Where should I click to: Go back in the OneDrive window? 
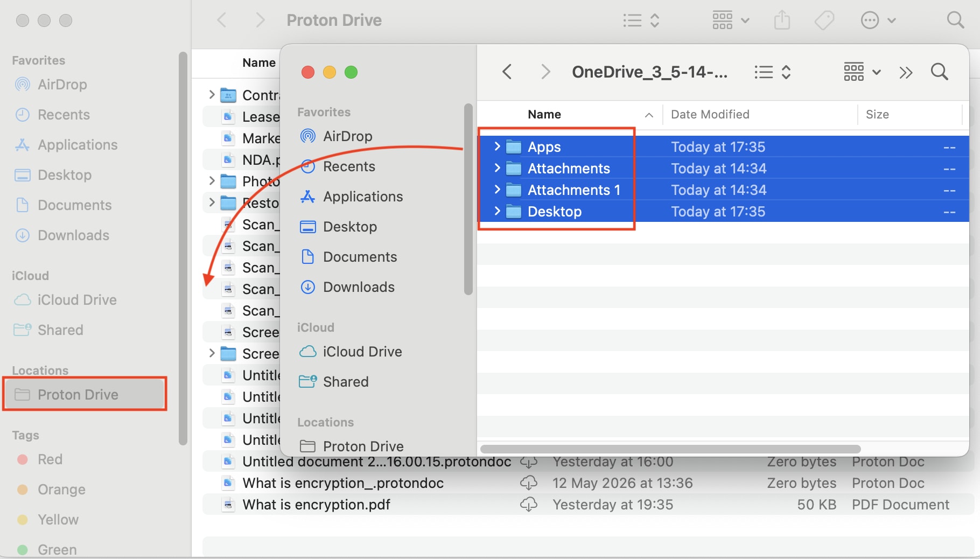pyautogui.click(x=507, y=72)
